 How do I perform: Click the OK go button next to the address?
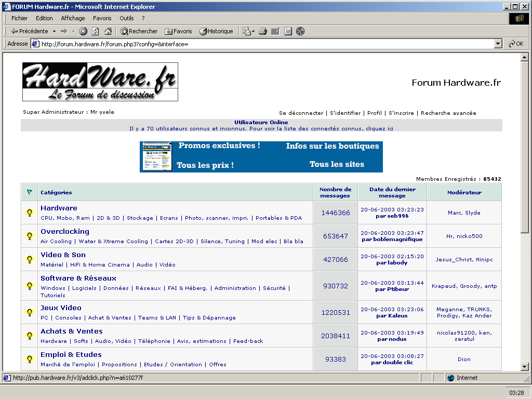click(x=516, y=44)
